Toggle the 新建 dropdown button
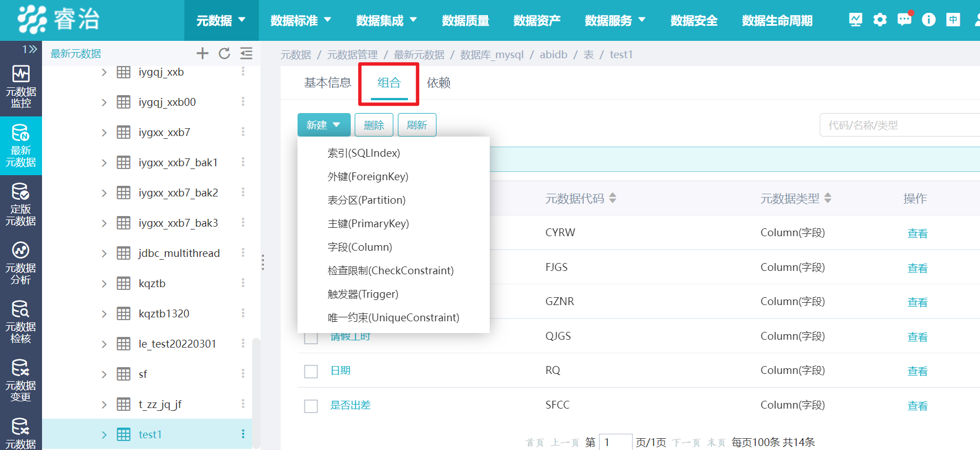980x450 pixels. coord(324,125)
